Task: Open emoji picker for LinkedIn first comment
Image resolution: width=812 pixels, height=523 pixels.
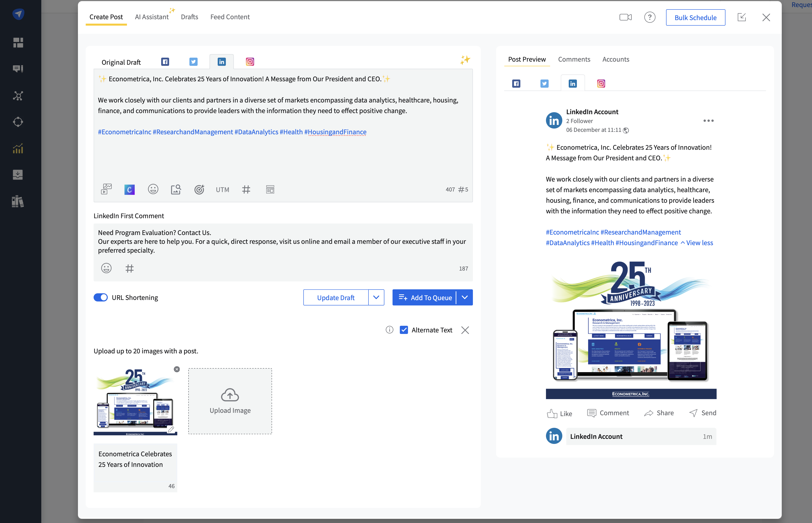Action: [106, 268]
